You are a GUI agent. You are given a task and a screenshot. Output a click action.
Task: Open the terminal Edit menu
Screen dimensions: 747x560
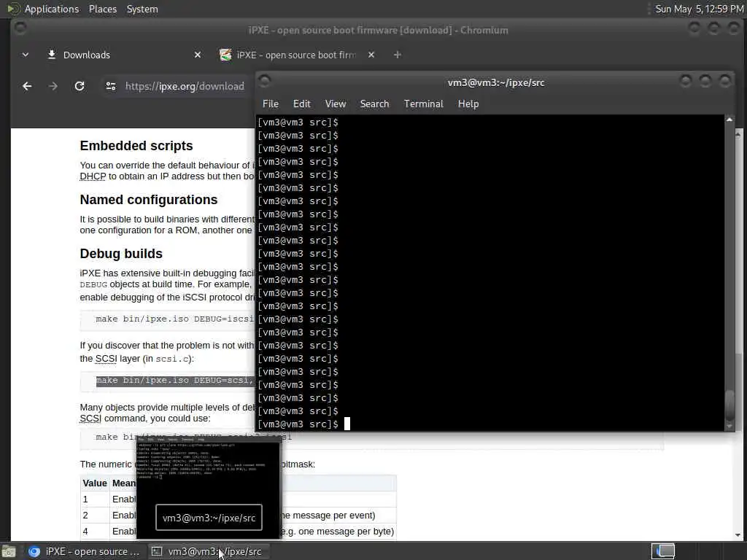coord(301,104)
